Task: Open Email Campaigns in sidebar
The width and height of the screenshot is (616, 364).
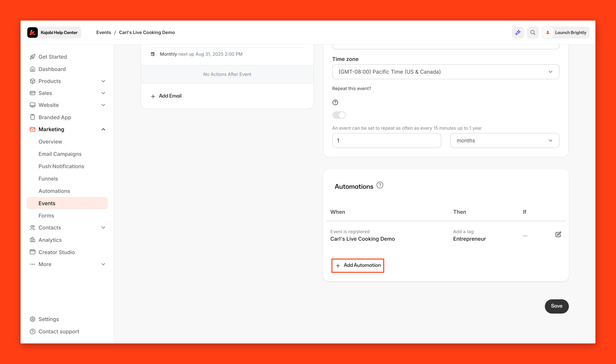Action: (x=60, y=154)
